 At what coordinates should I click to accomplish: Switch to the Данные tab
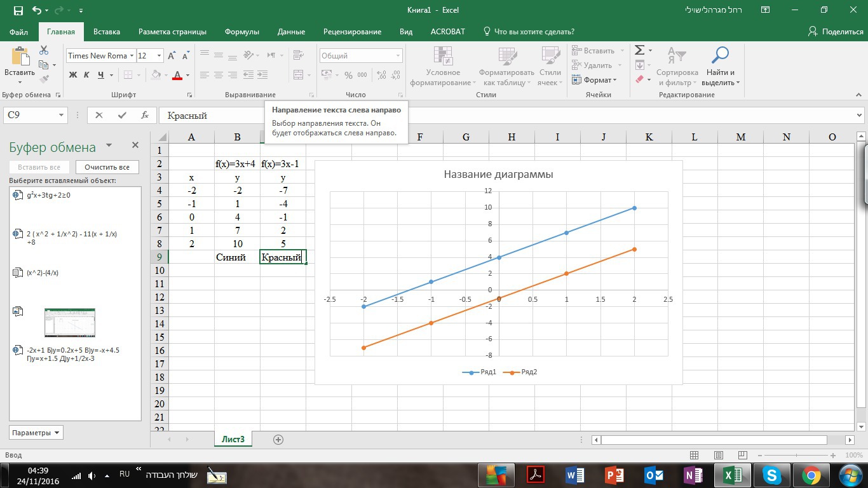point(291,32)
